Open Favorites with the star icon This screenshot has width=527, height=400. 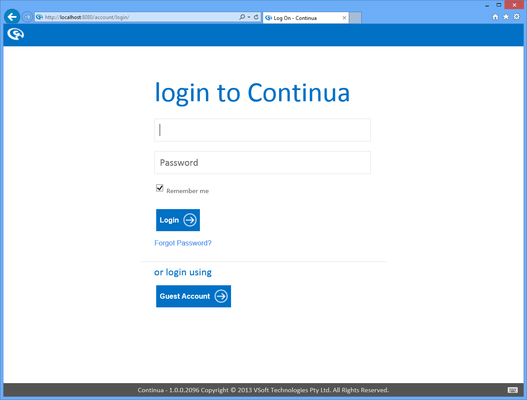pyautogui.click(x=506, y=17)
